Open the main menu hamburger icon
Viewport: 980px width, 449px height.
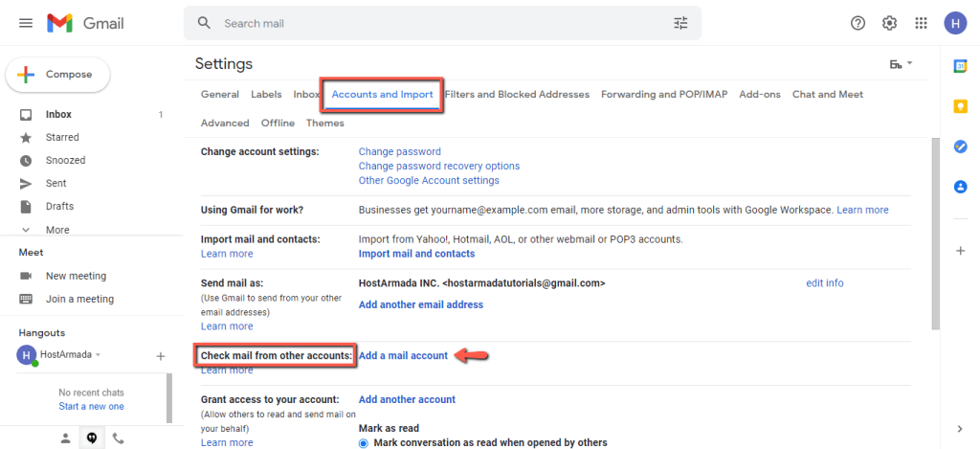(26, 23)
